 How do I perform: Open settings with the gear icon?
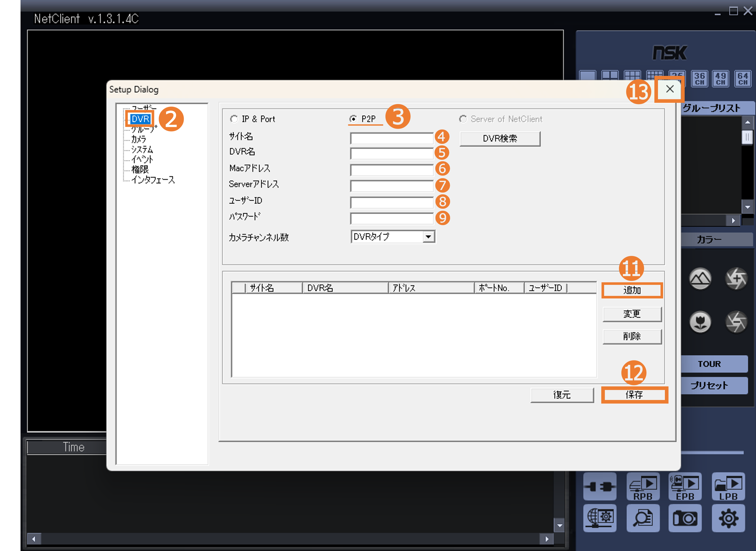point(728,518)
